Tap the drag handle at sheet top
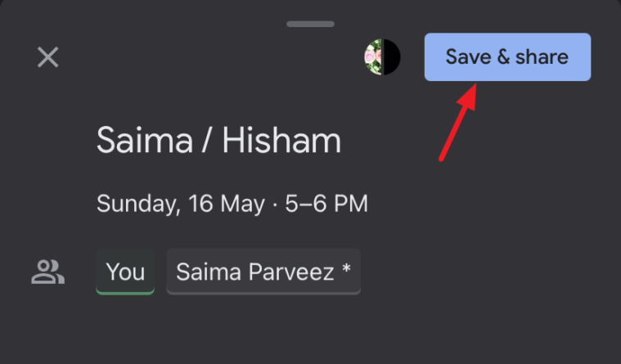The image size is (621, 364). pyautogui.click(x=311, y=25)
